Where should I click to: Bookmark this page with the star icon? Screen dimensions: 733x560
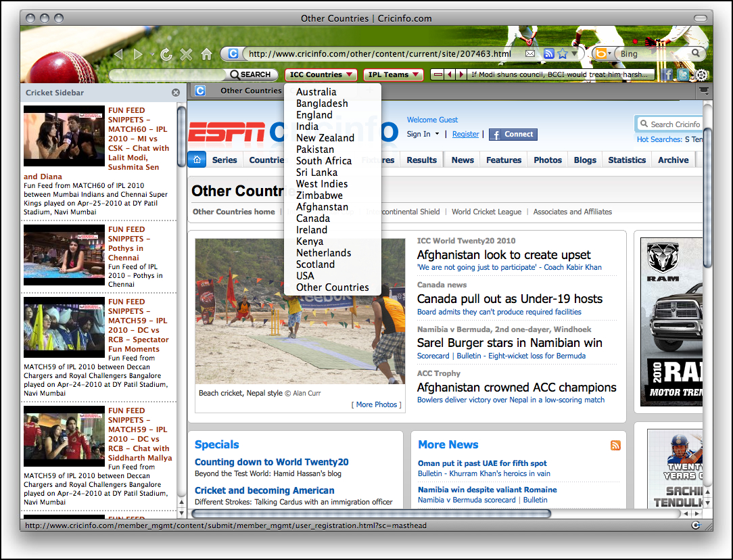point(563,53)
